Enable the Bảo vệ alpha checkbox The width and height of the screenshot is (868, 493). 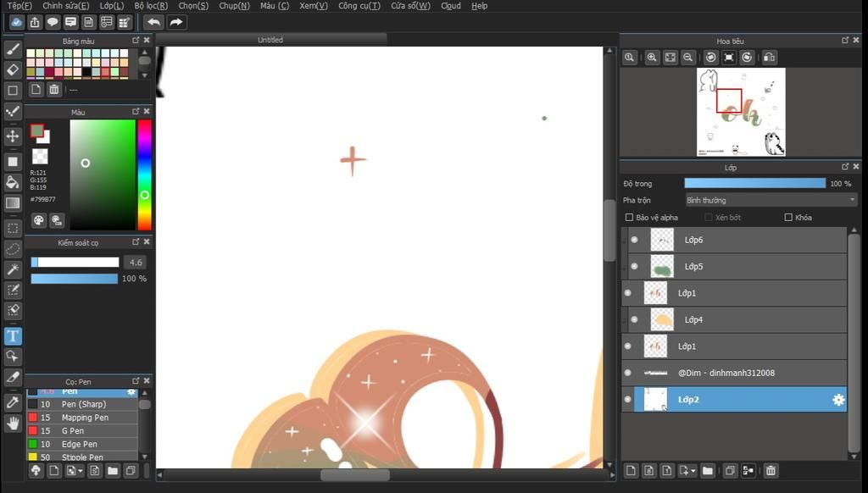pyautogui.click(x=630, y=218)
